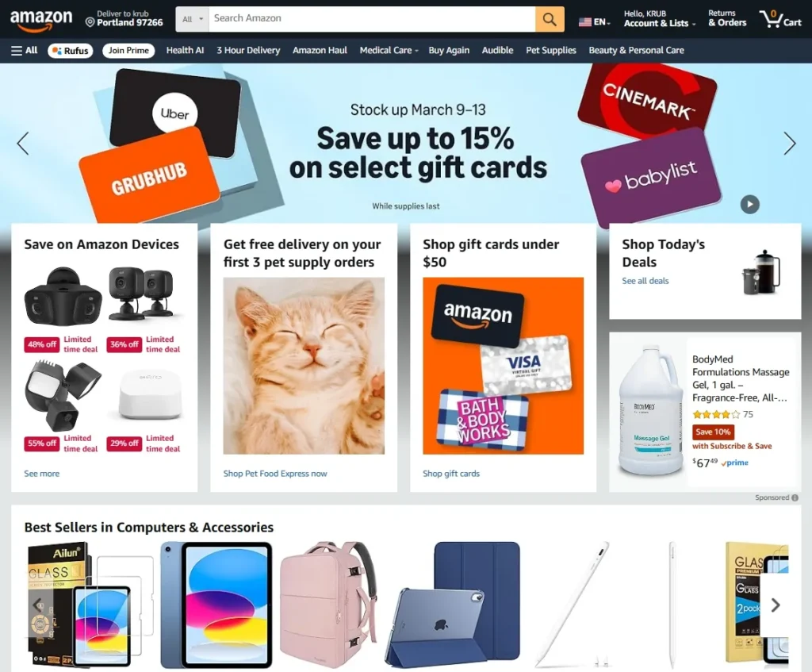Go to the previous hero banner slide
812x672 pixels.
[22, 144]
